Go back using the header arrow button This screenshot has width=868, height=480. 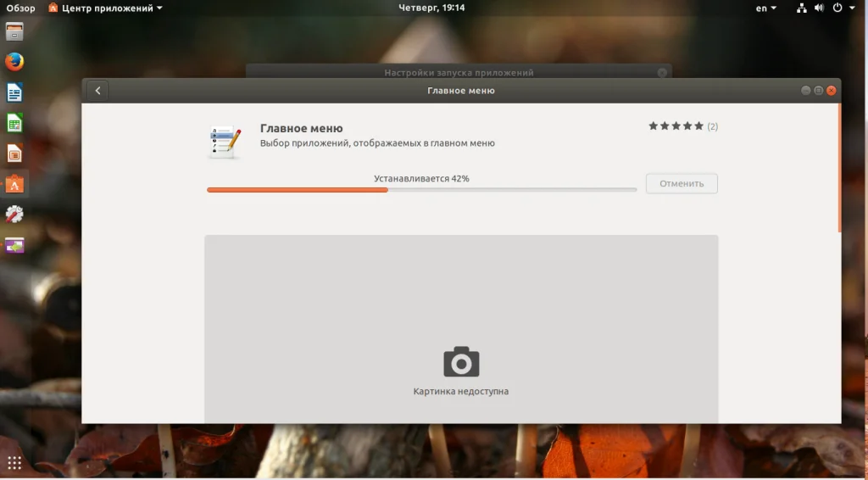click(x=98, y=91)
